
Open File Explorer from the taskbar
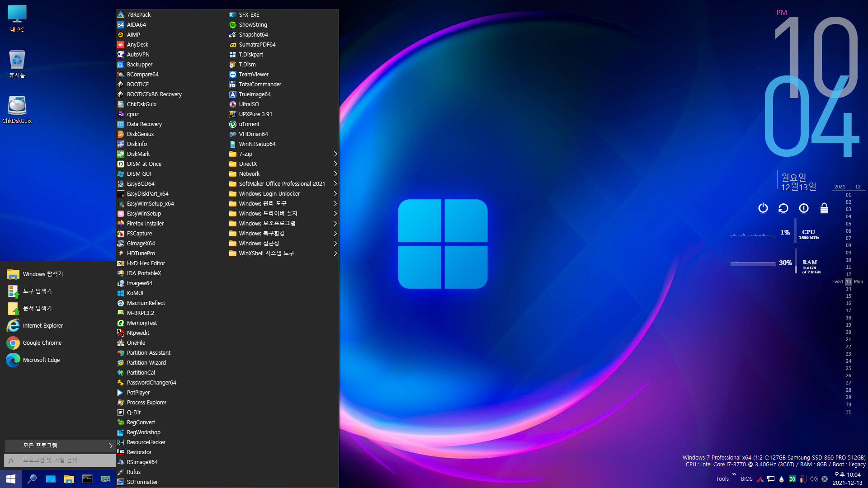69,479
